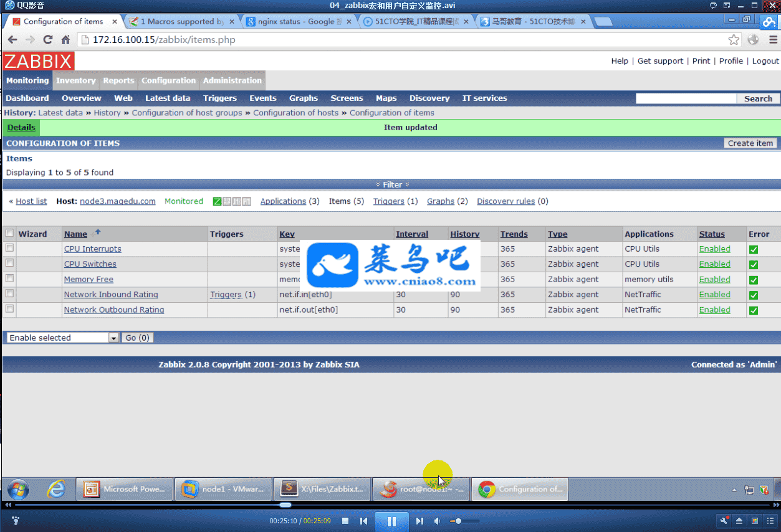Sort items by the Trends column
This screenshot has width=781, height=532.
click(x=514, y=234)
